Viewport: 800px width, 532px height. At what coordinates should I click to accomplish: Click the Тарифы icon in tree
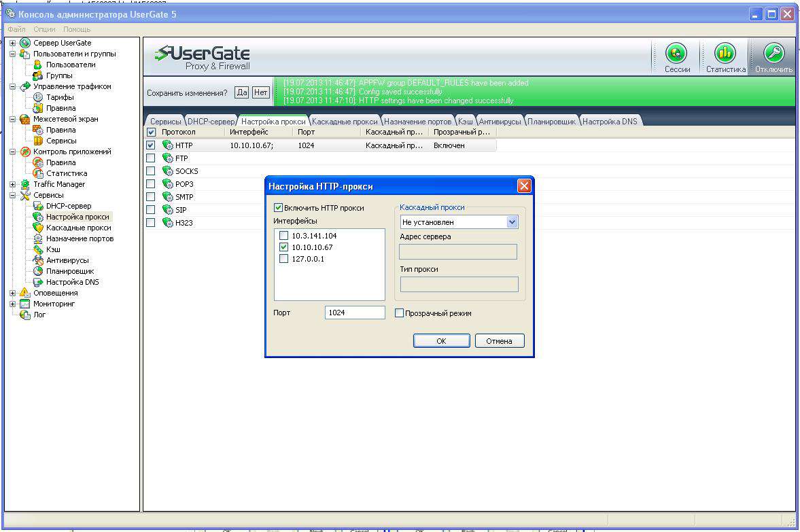pyautogui.click(x=38, y=97)
